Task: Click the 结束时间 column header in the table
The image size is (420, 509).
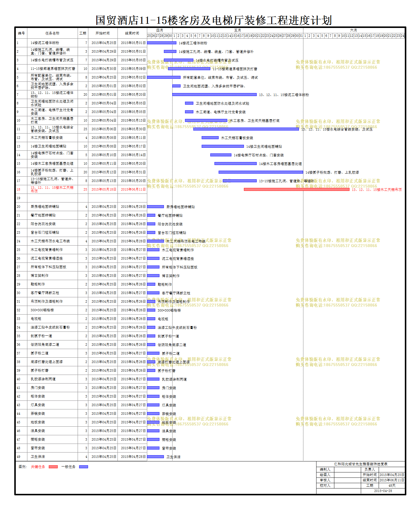Action: point(132,33)
